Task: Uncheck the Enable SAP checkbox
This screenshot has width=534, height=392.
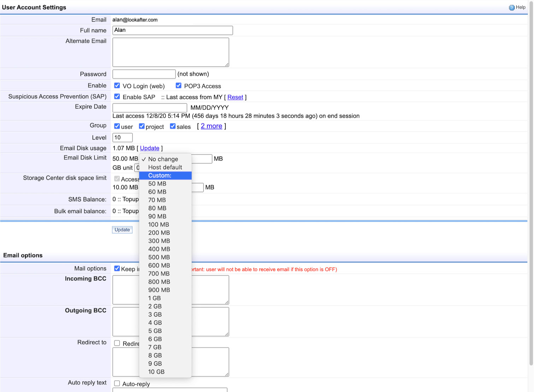Action: 117,96
